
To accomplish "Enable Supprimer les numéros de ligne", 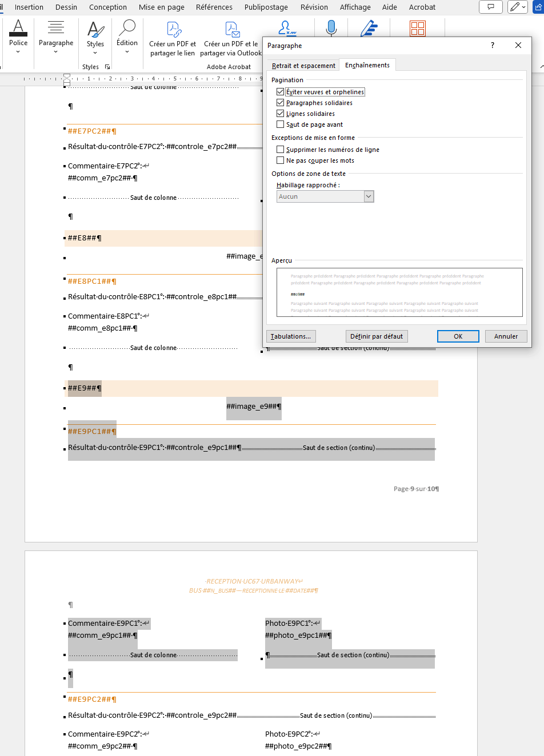I will pos(280,150).
